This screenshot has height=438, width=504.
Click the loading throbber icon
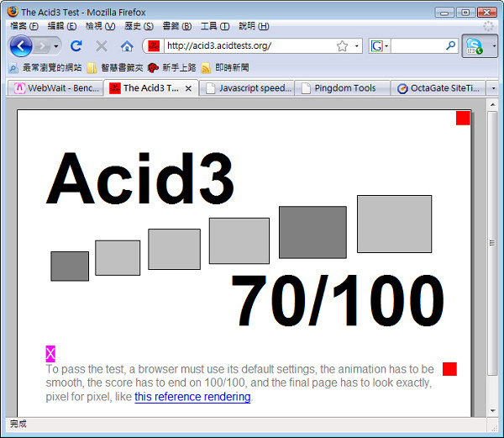click(488, 26)
